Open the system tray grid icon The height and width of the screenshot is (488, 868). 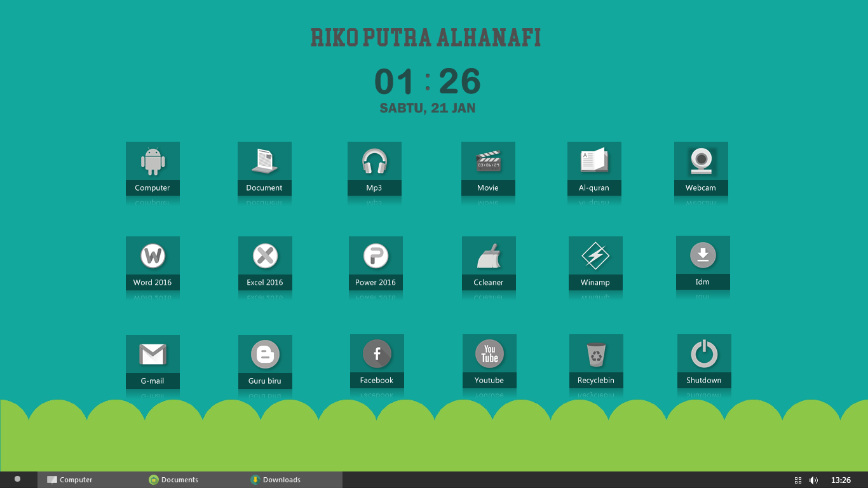798,480
